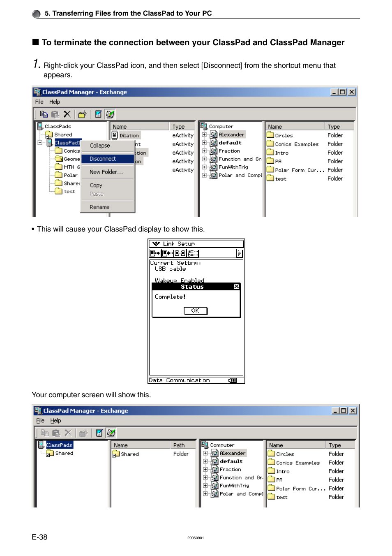Click the Paste toolbar icon in the bottom Manager window
The height and width of the screenshot is (556, 392).
pos(56,433)
